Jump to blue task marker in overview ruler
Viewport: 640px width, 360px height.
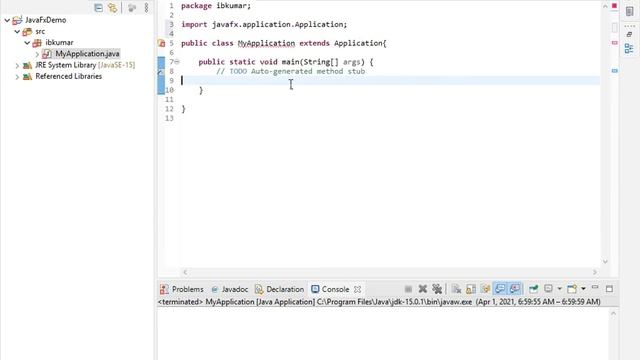(x=614, y=71)
